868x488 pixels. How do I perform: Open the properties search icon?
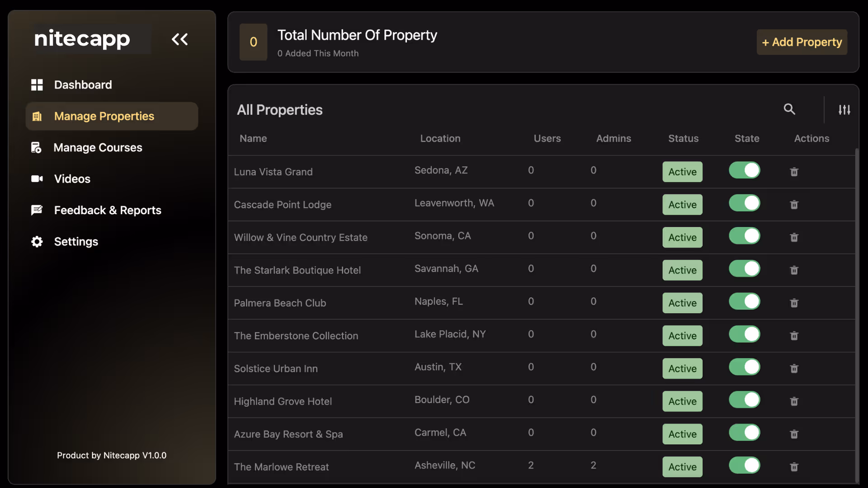pos(789,109)
